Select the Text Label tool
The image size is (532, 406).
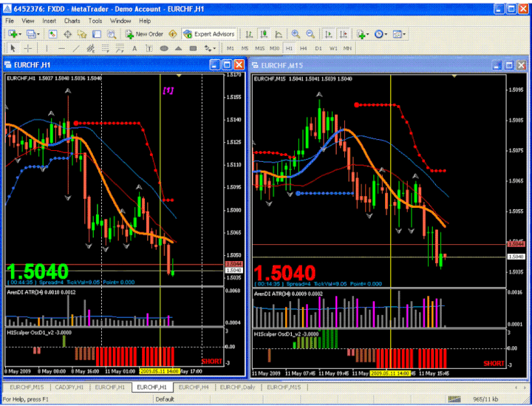[149, 49]
